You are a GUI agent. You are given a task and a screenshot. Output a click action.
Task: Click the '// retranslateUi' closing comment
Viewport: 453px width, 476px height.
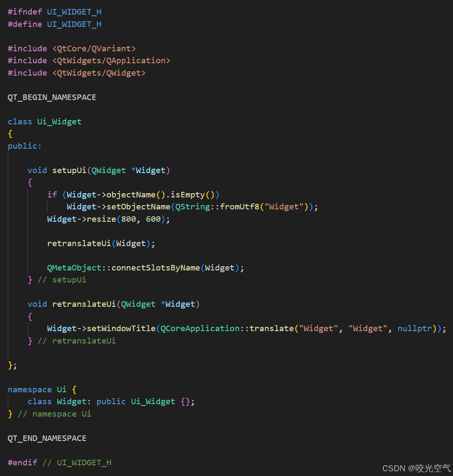point(77,341)
